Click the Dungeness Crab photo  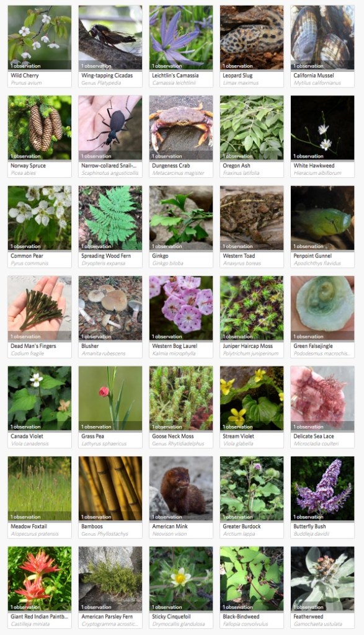tap(181, 128)
